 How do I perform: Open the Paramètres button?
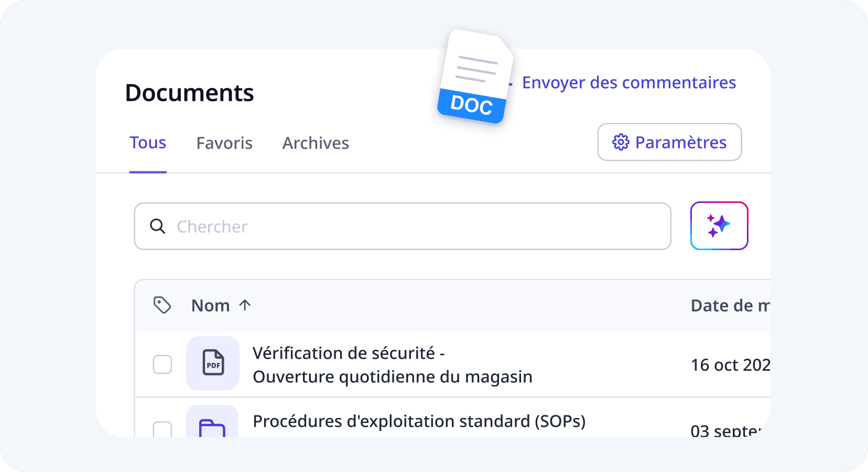click(669, 142)
